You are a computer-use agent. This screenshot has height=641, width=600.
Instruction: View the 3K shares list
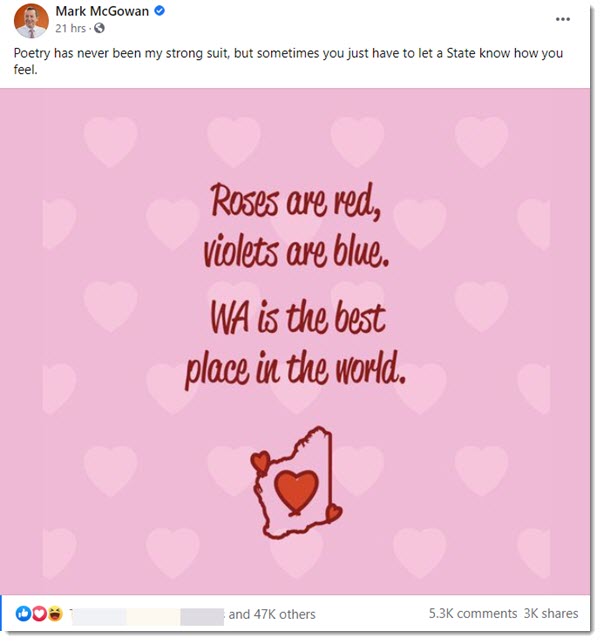551,614
